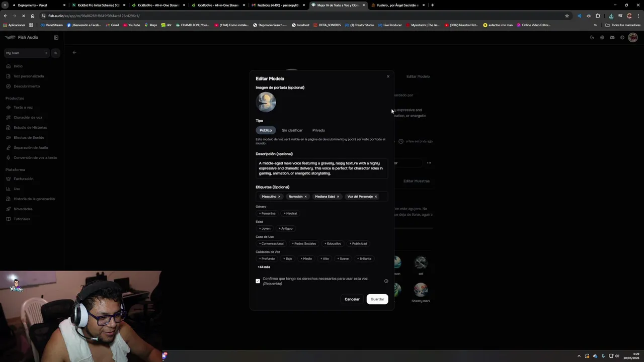
Task: Add the Redes Sociales tag
Action: pyautogui.click(x=304, y=243)
